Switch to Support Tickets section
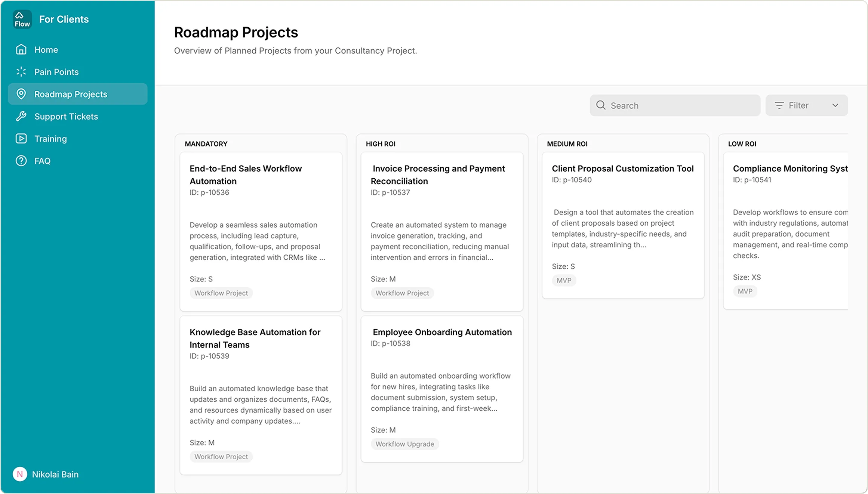This screenshot has width=868, height=494. coord(66,116)
